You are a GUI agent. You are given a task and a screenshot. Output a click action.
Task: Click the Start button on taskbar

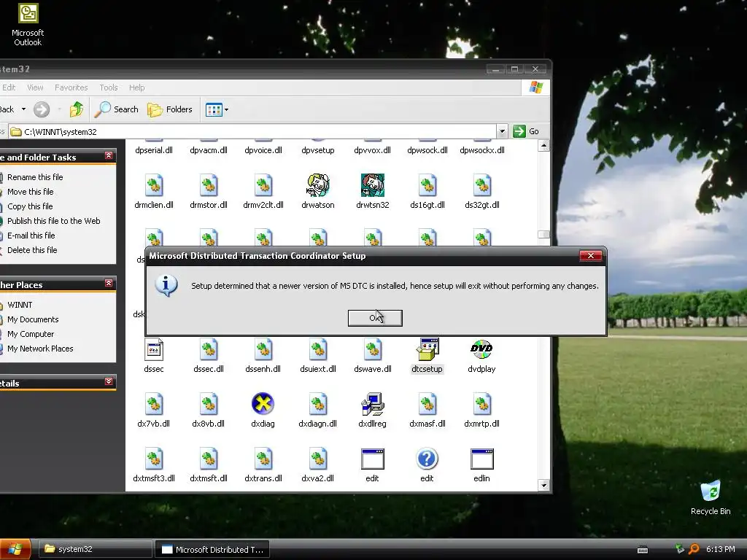pos(15,549)
